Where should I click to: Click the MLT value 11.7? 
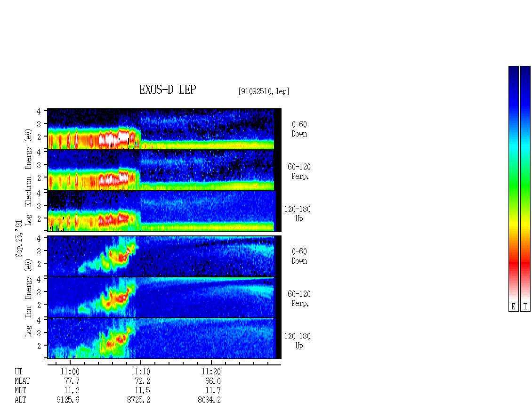(213, 391)
